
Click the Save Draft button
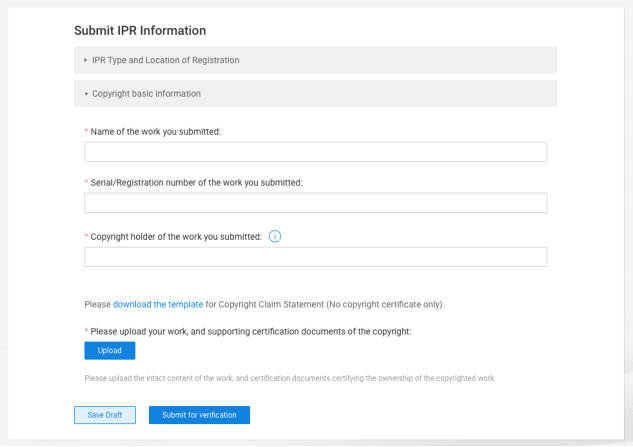click(x=105, y=415)
